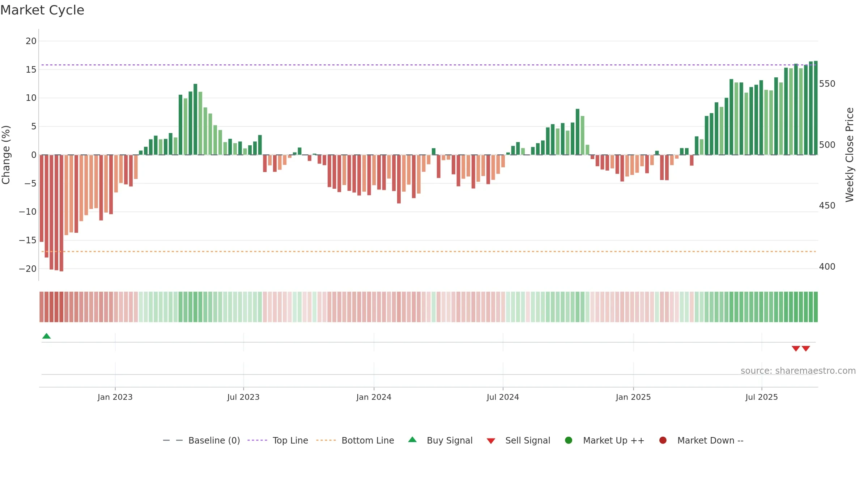Click the final tallest green bar on the far right
Viewport: 868px width, 488px height.
pyautogui.click(x=816, y=108)
